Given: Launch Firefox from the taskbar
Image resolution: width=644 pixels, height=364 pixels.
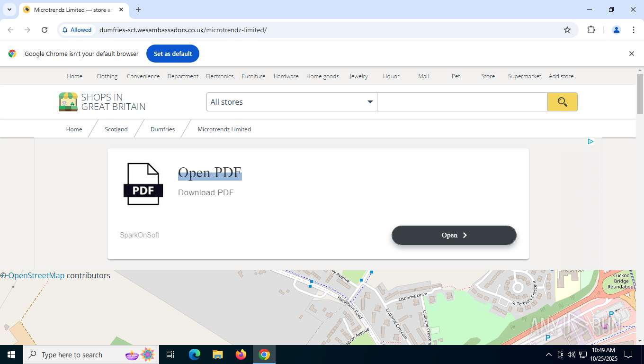Looking at the screenshot, I should [241, 355].
